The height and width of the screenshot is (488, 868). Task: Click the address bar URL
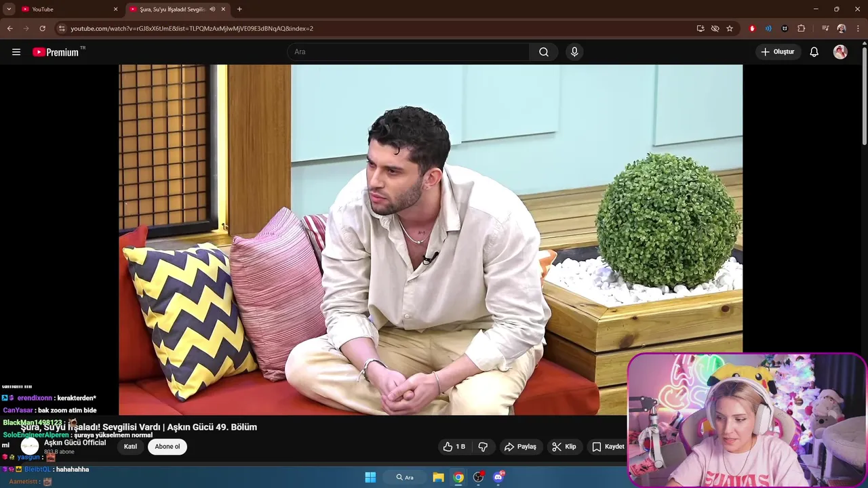[192, 28]
